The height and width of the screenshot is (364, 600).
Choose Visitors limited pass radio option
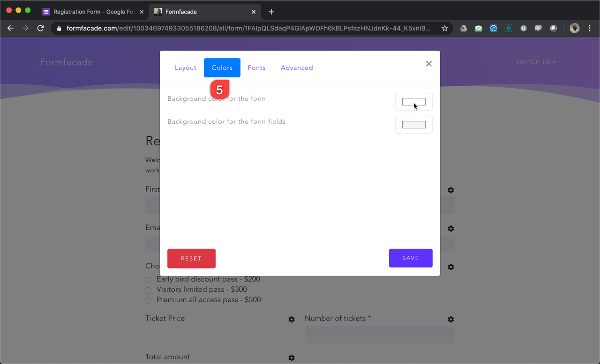[148, 290]
